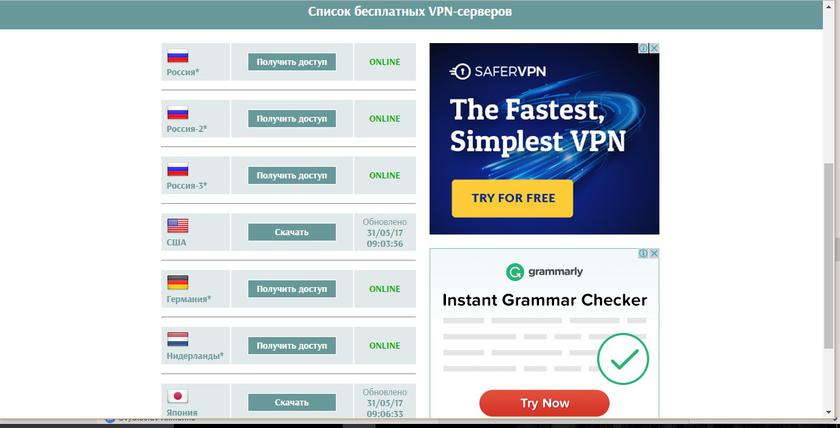Click the flag icon for Россия-2
The width and height of the screenshot is (840, 428).
tap(177, 112)
